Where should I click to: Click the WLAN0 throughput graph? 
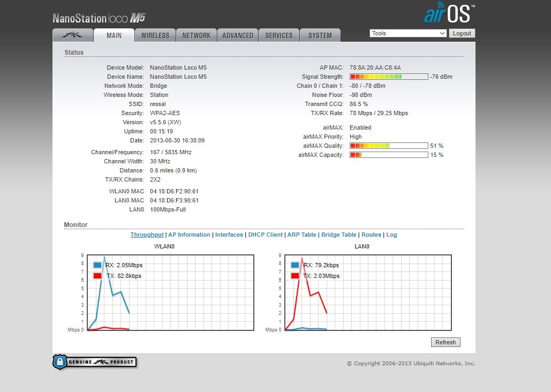click(170, 292)
